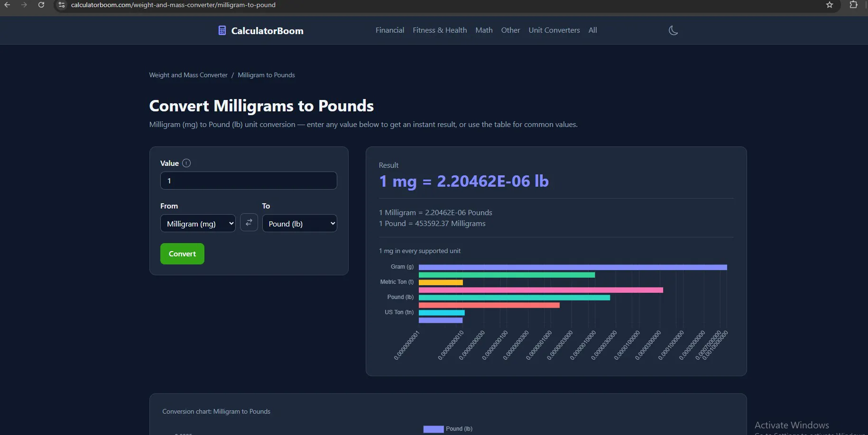Screen dimensions: 868x435
Task: Open the From unit dropdown (Milligram)
Action: click(198, 223)
